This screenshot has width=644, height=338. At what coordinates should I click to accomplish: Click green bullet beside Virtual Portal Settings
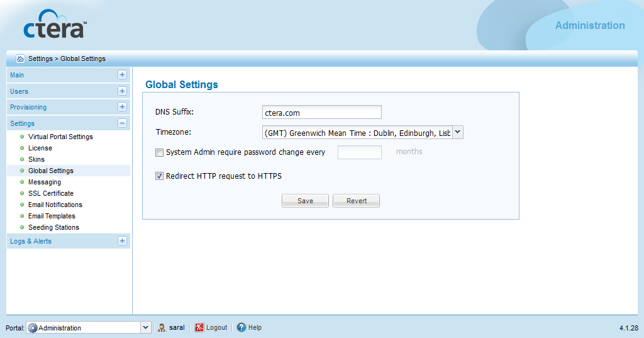(22, 137)
